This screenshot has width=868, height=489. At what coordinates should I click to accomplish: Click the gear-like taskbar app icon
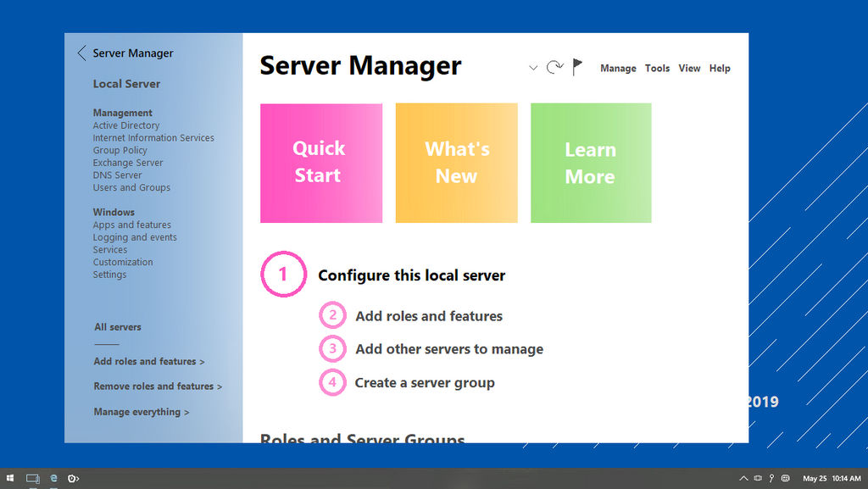(73, 479)
